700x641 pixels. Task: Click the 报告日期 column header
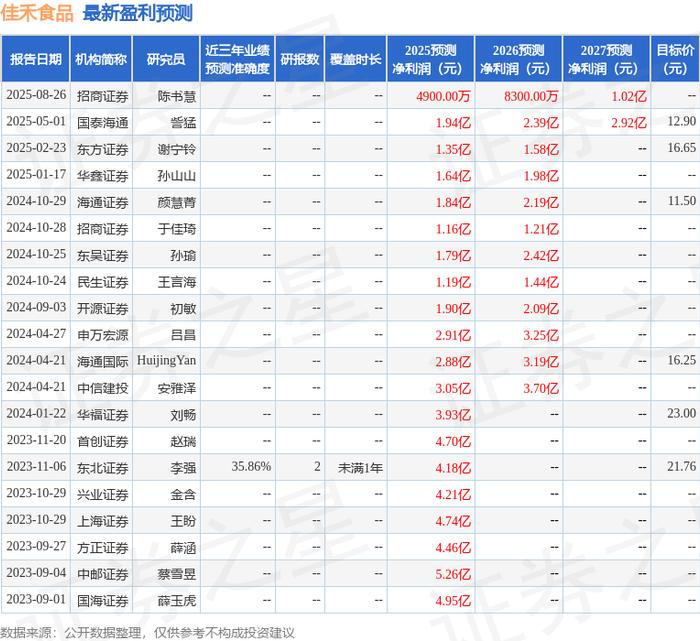[35, 59]
